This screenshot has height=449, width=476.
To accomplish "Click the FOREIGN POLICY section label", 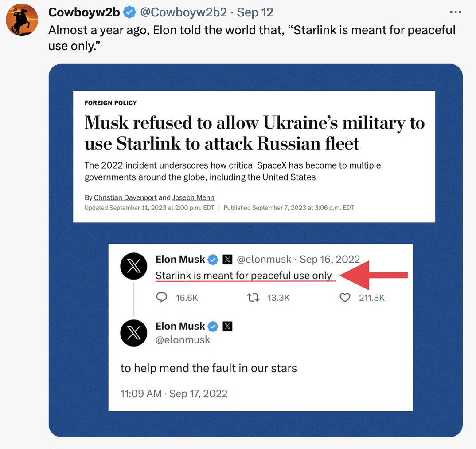I will 110,103.
